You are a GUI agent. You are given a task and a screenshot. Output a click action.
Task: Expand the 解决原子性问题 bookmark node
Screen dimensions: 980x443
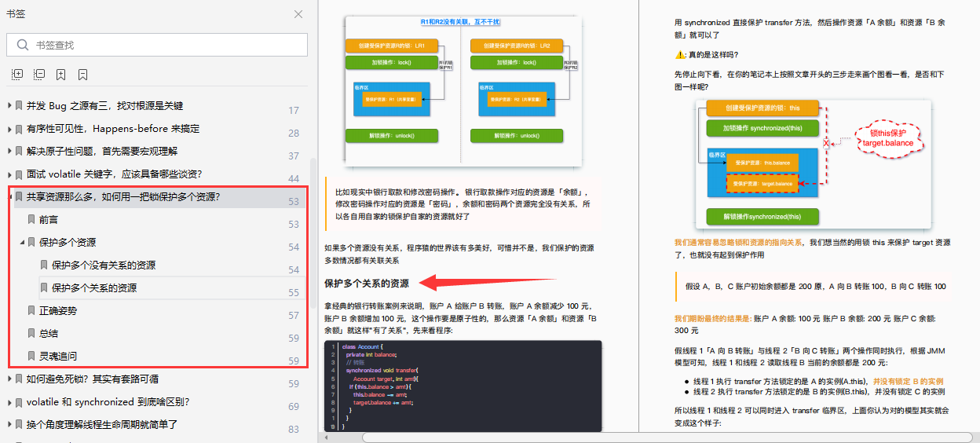click(x=9, y=151)
